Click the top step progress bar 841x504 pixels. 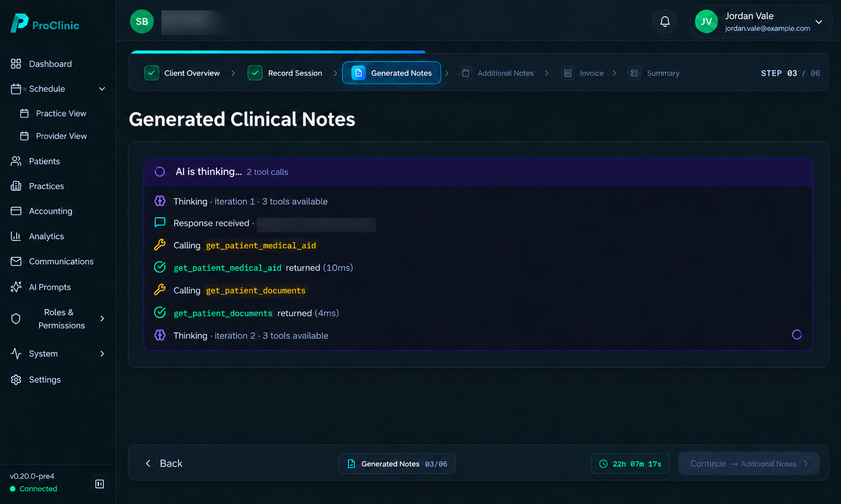pyautogui.click(x=278, y=52)
